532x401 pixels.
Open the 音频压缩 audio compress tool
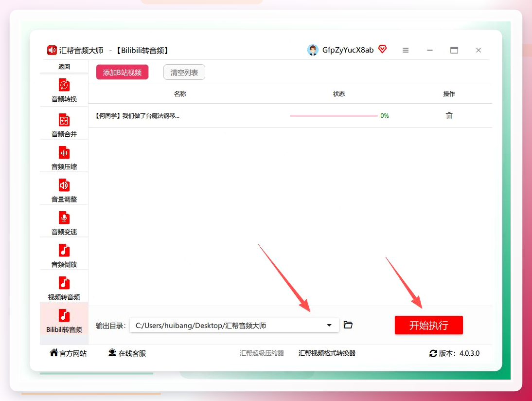[x=64, y=158]
